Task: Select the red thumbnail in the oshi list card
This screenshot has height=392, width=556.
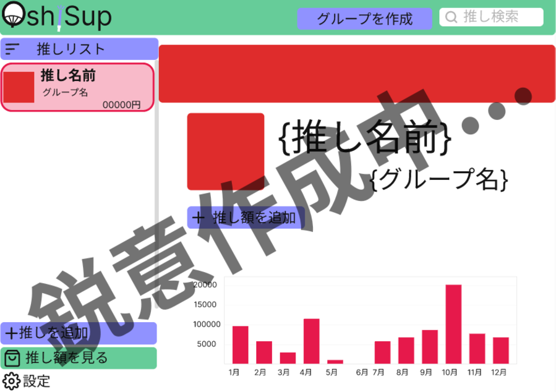Action: click(x=19, y=87)
